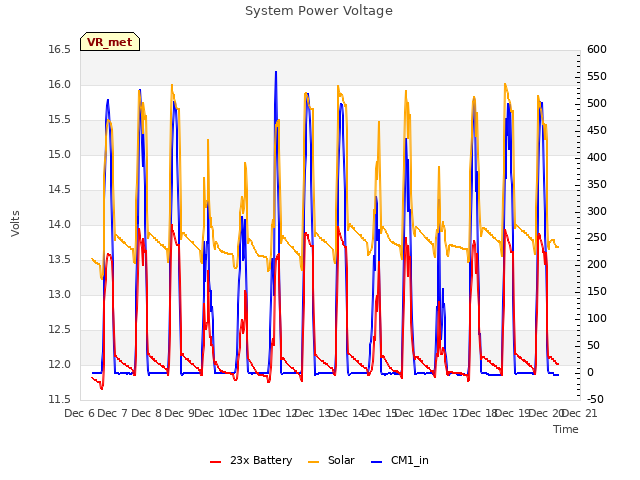This screenshot has width=640, height=480.
Task: Click the tallest blue CM1_in spike on Dec 12
Action: [276, 73]
